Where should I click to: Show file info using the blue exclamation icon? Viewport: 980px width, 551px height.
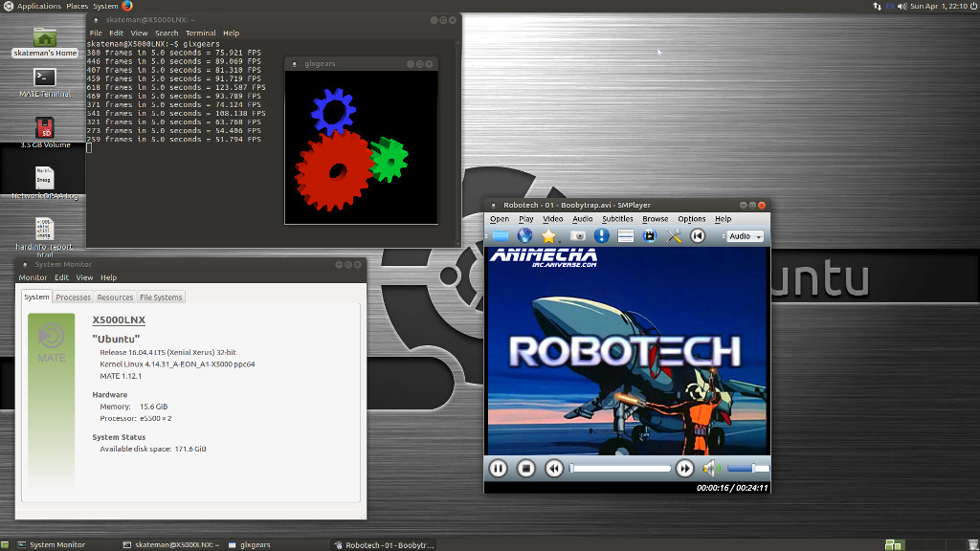point(601,235)
